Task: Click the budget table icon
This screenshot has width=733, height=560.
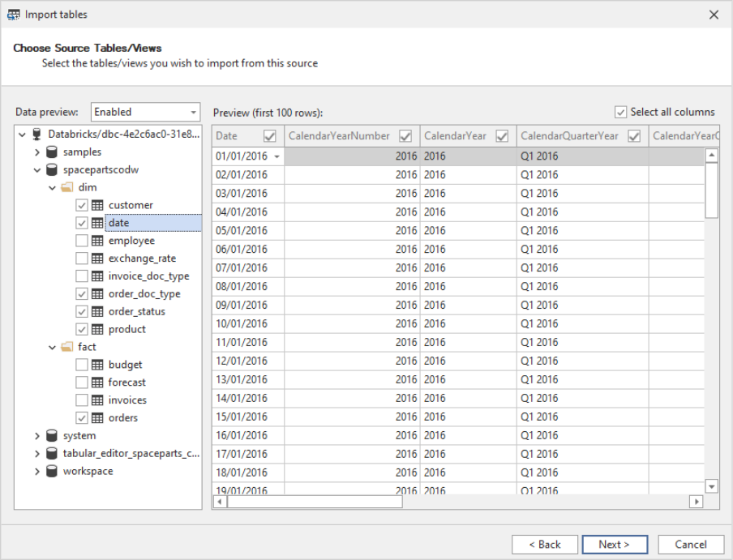Action: (x=99, y=364)
